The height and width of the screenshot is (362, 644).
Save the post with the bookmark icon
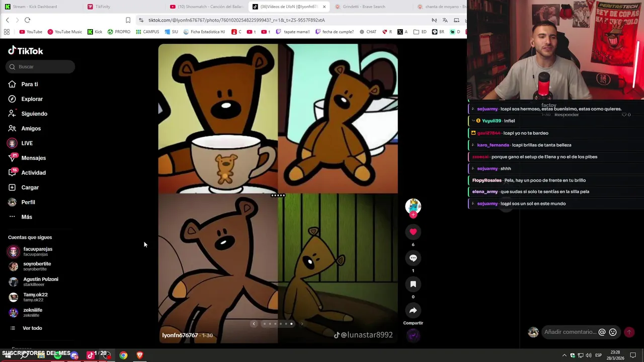[x=413, y=284]
